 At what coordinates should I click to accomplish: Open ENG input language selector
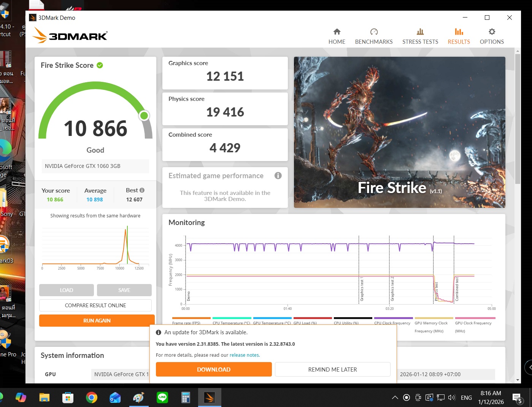tap(466, 397)
